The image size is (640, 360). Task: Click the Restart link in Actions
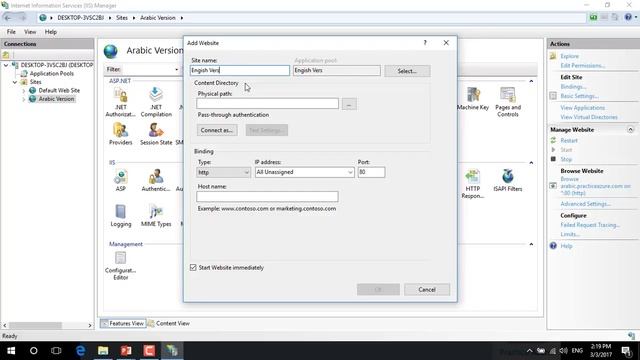(x=569, y=140)
